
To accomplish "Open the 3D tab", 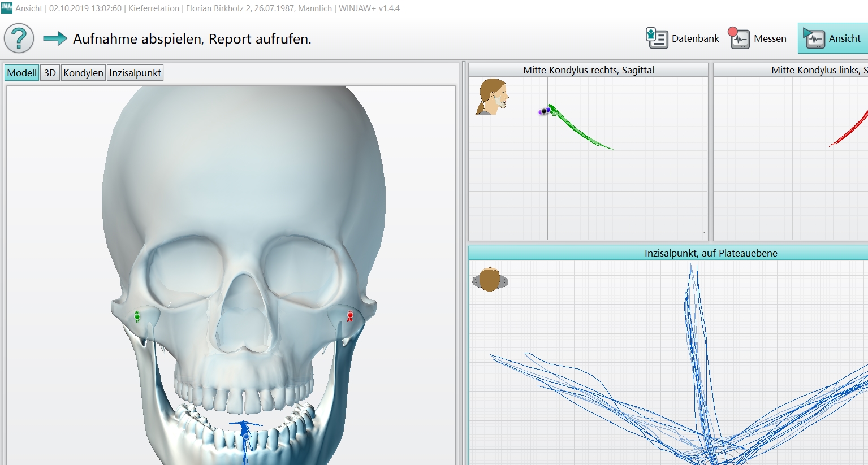I will coord(50,73).
